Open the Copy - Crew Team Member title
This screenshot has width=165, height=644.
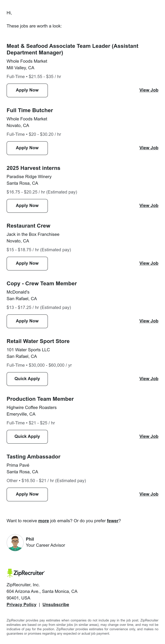pos(42,284)
